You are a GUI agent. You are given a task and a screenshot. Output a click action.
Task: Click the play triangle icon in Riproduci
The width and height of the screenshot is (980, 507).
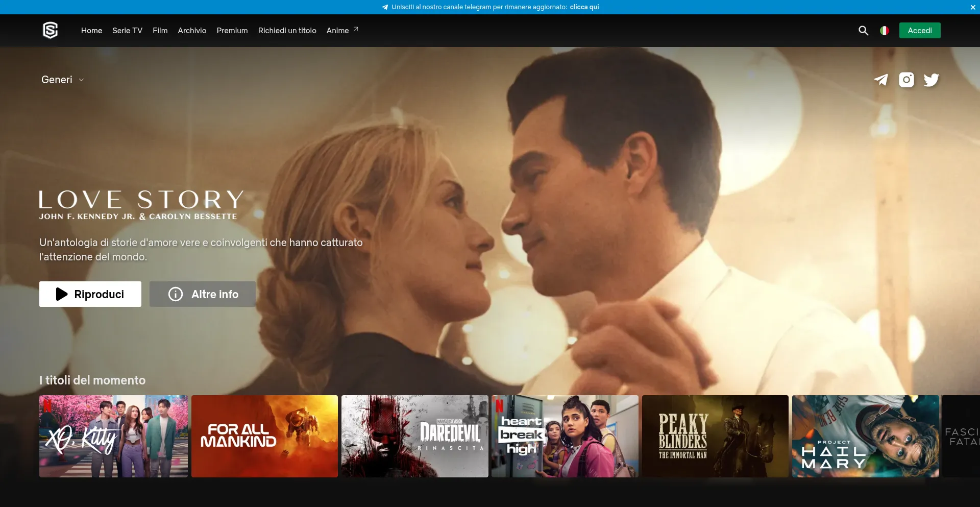pyautogui.click(x=62, y=294)
